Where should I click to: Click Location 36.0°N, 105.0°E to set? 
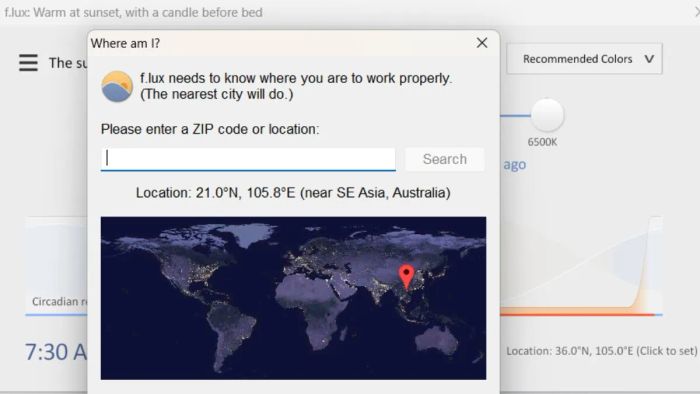(601, 351)
